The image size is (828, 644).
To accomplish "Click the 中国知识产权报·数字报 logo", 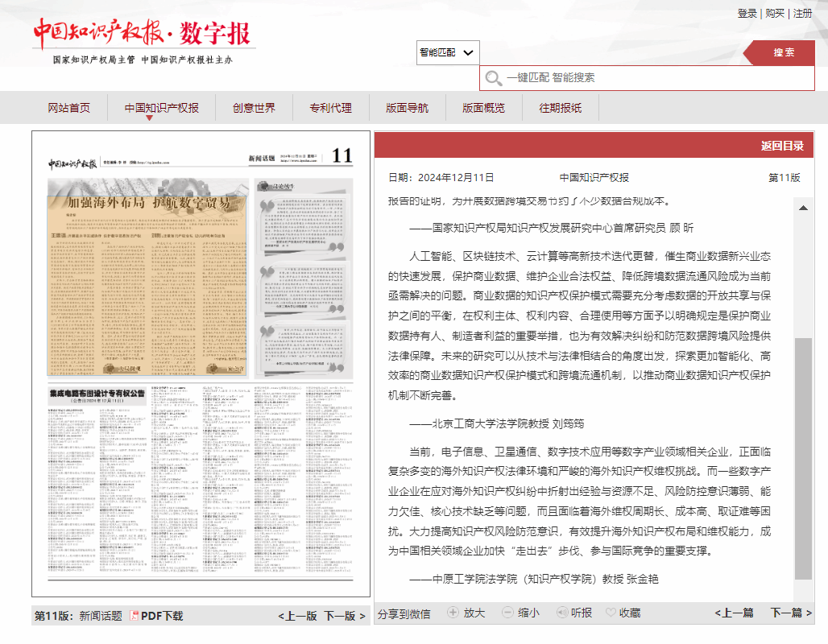I will [142, 33].
